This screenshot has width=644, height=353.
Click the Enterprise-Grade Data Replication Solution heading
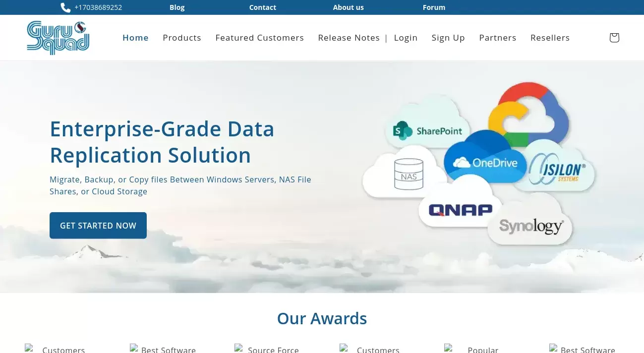pos(162,142)
